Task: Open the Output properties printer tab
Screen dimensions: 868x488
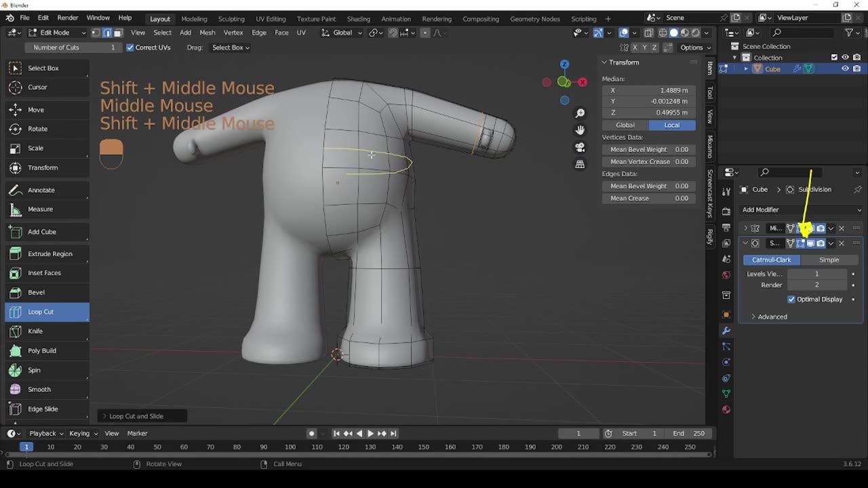Action: [726, 227]
